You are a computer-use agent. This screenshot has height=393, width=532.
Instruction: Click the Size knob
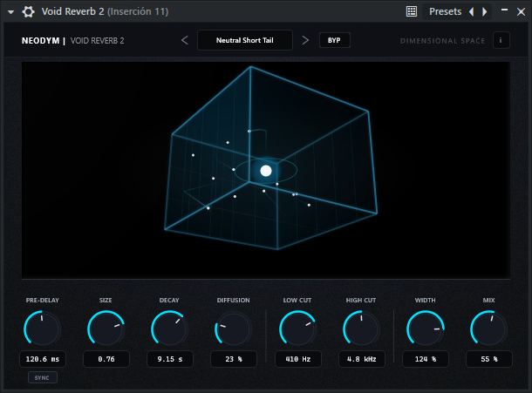point(106,329)
